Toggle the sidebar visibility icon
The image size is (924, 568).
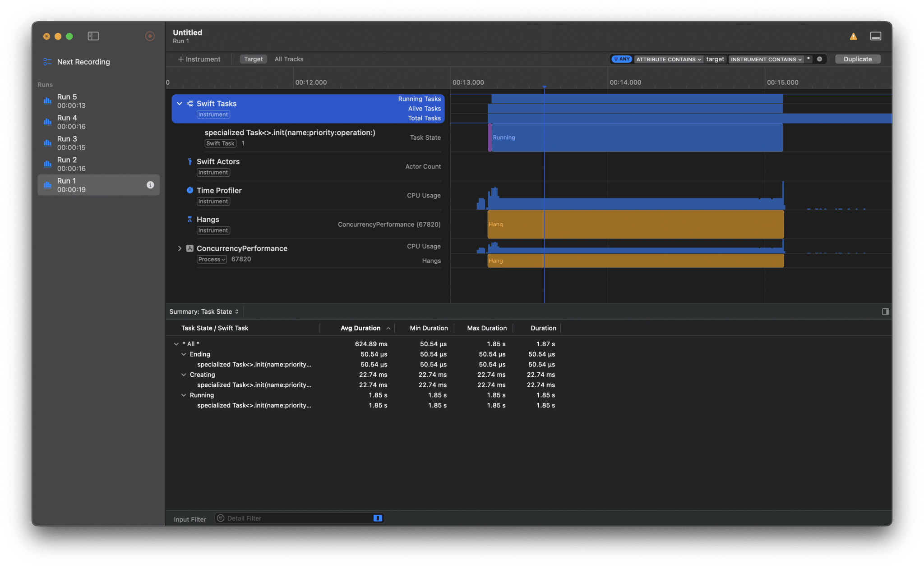click(x=93, y=36)
